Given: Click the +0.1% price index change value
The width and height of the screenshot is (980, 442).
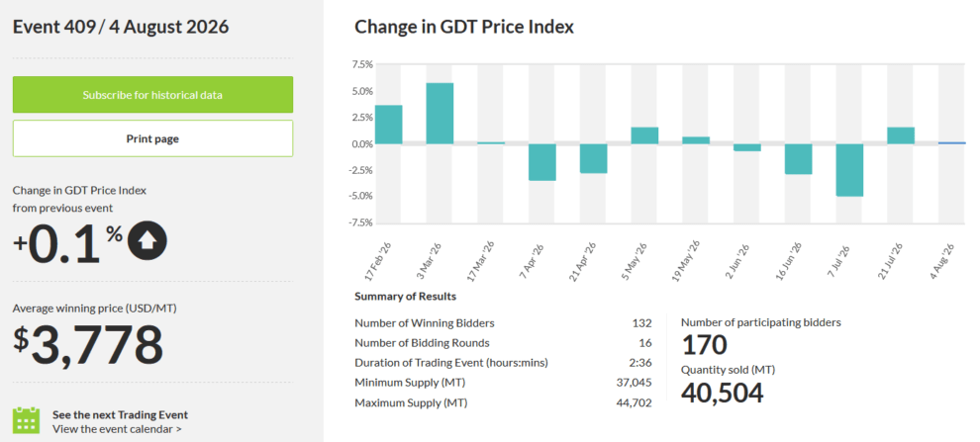Looking at the screenshot, I should tap(67, 243).
